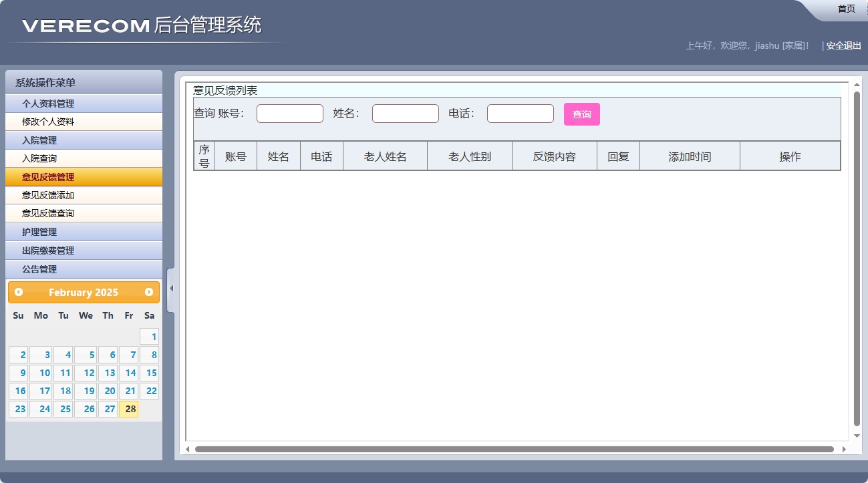Select 修改个人资料 from the sidebar
868x483 pixels.
[x=84, y=122]
